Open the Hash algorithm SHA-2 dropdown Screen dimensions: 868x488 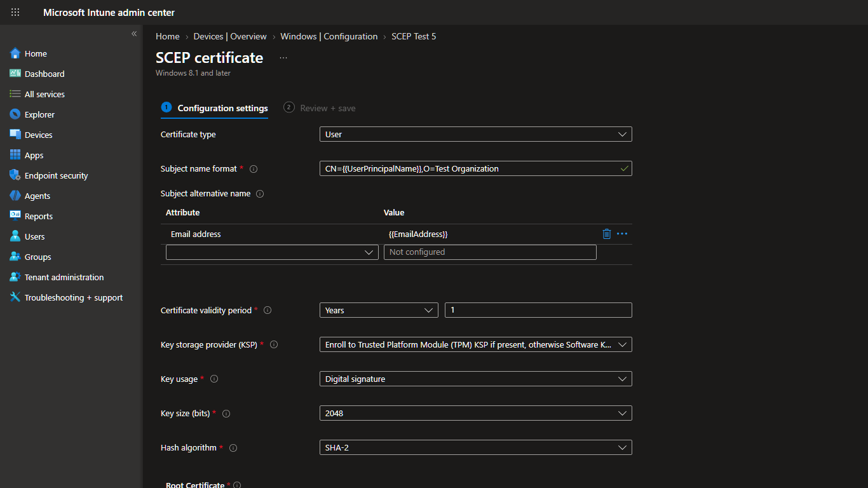(x=476, y=447)
